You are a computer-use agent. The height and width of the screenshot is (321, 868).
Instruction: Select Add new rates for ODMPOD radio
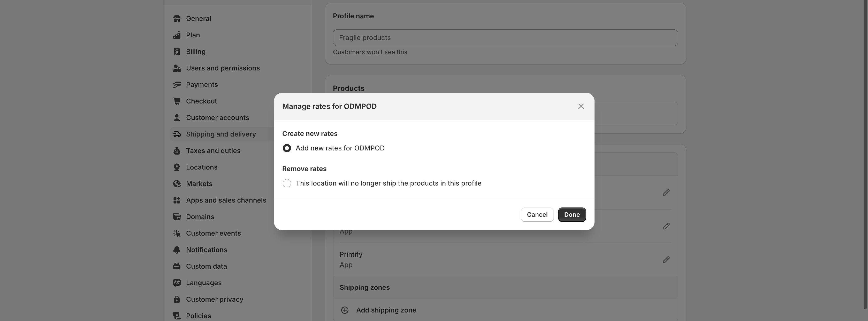click(x=287, y=148)
